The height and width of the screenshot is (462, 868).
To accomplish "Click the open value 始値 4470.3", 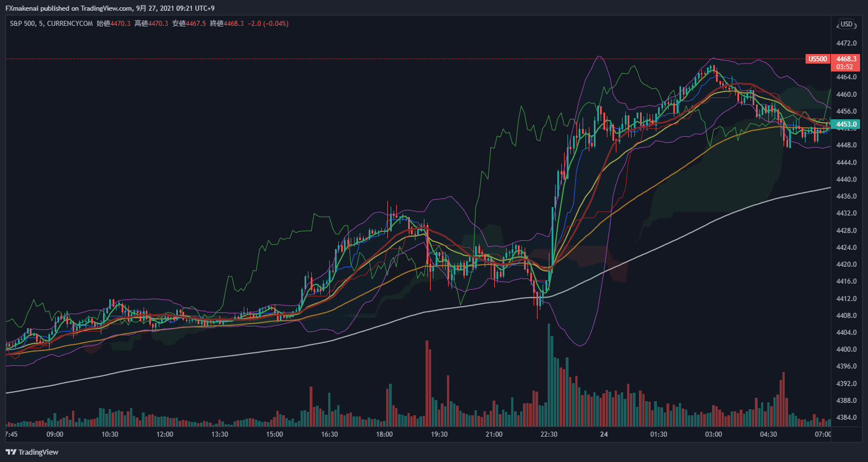I will (x=113, y=24).
